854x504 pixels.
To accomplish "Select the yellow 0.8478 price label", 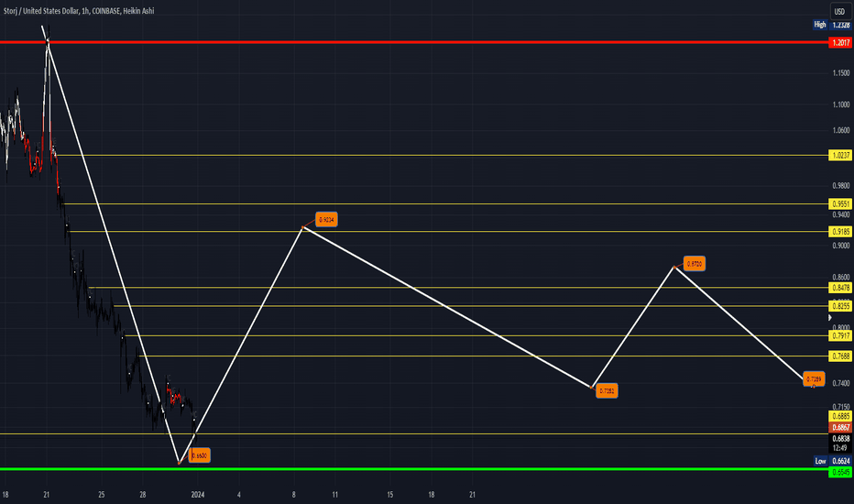I will [840, 288].
